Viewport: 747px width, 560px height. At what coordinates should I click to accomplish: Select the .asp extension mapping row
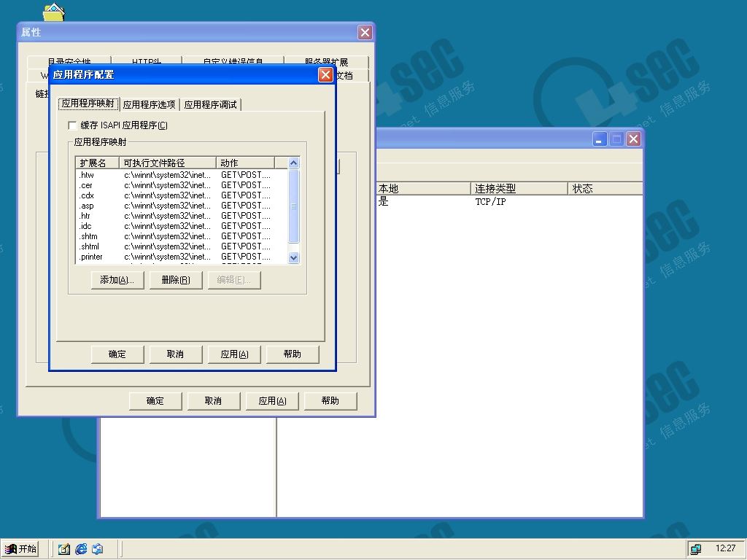click(182, 206)
